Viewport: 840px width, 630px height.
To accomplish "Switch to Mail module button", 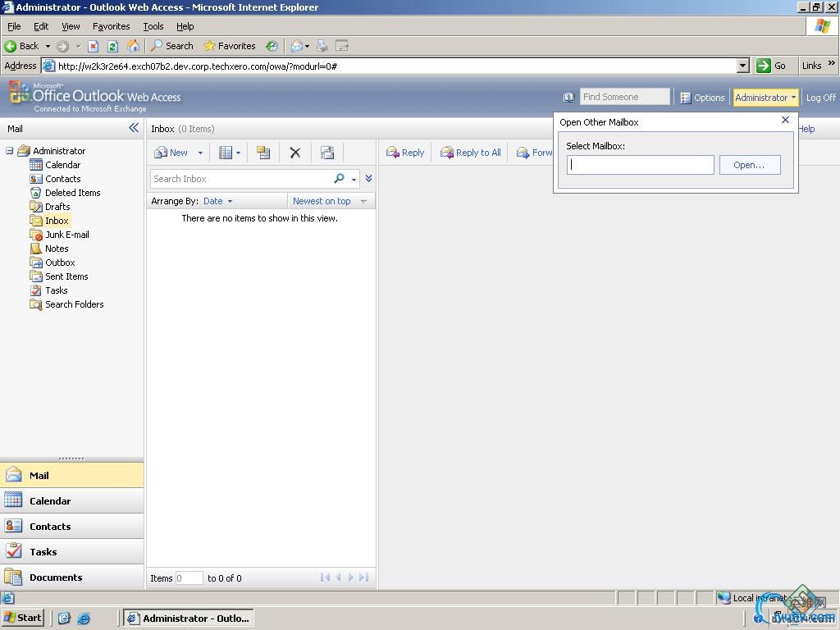I will tap(72, 475).
